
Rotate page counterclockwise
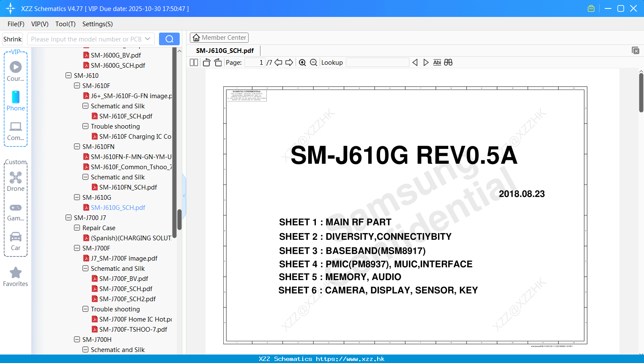tap(206, 62)
